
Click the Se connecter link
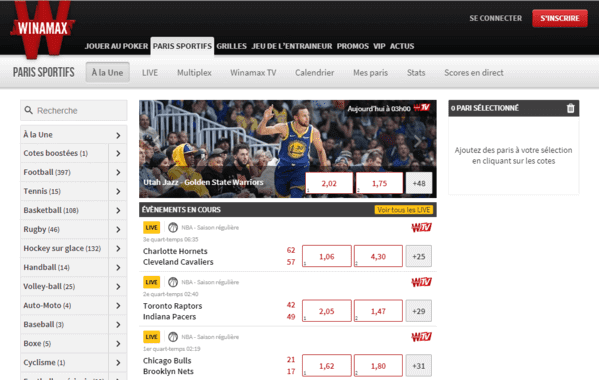point(495,18)
